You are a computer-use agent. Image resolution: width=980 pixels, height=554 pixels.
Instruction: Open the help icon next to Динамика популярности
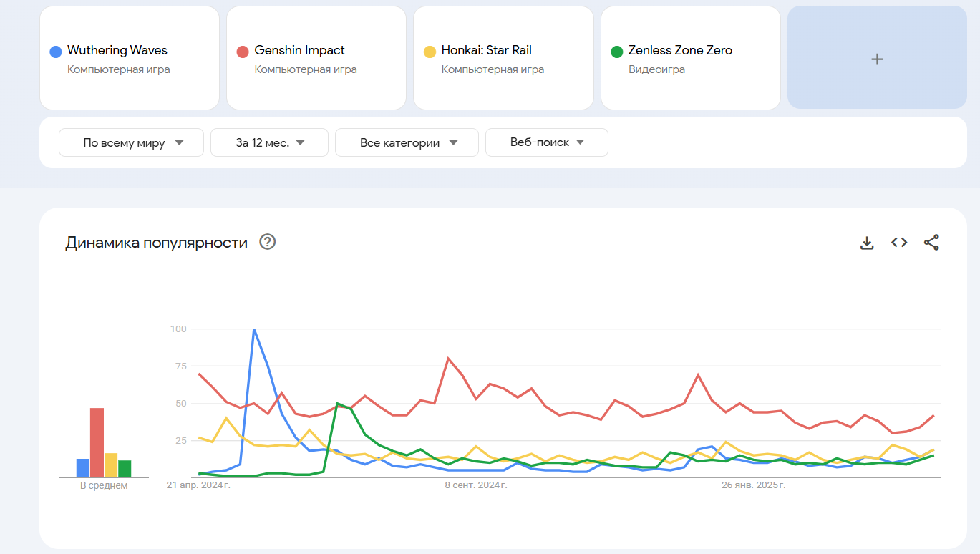click(268, 242)
